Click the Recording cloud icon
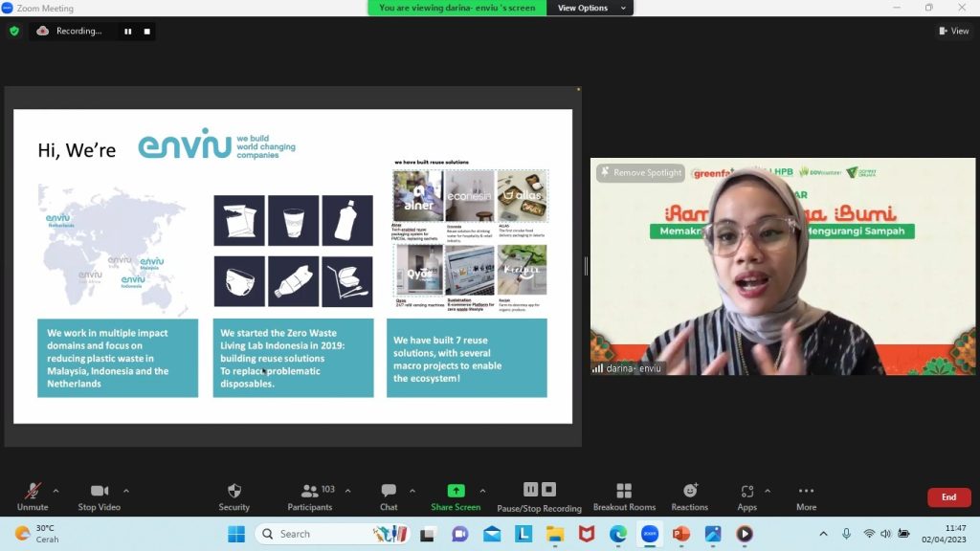The height and width of the screenshot is (551, 980). pos(42,31)
